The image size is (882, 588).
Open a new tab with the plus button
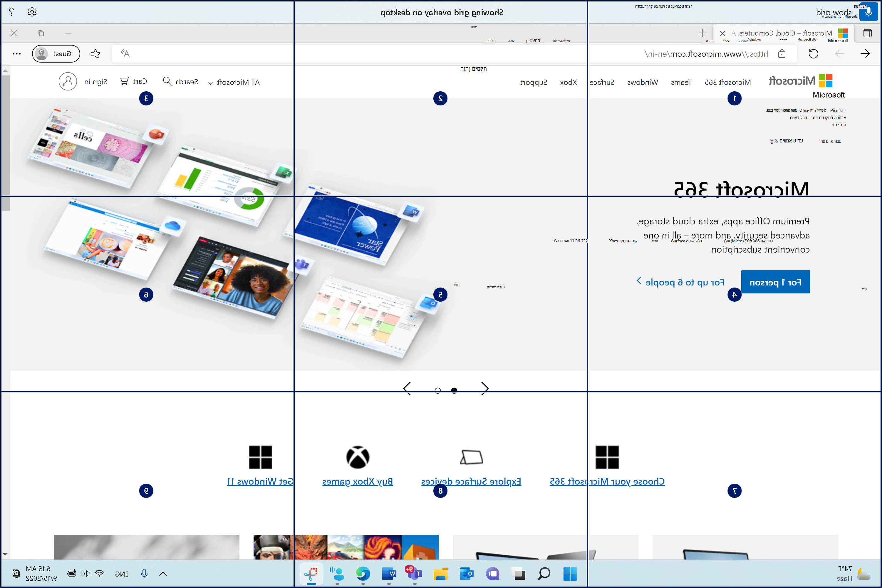click(x=703, y=33)
